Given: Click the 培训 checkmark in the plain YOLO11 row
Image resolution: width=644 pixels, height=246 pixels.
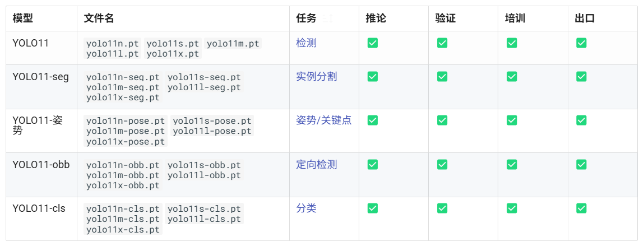Looking at the screenshot, I should [512, 43].
